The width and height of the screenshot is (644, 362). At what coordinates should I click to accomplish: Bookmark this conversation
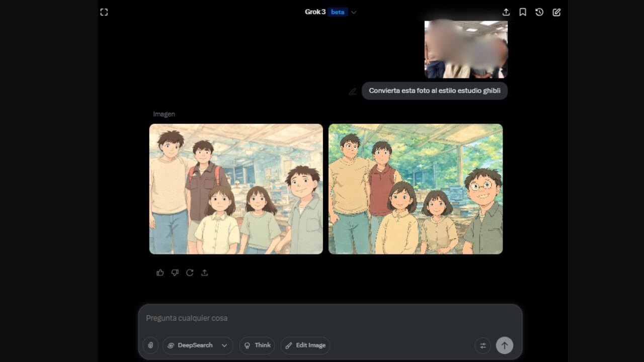click(x=523, y=12)
